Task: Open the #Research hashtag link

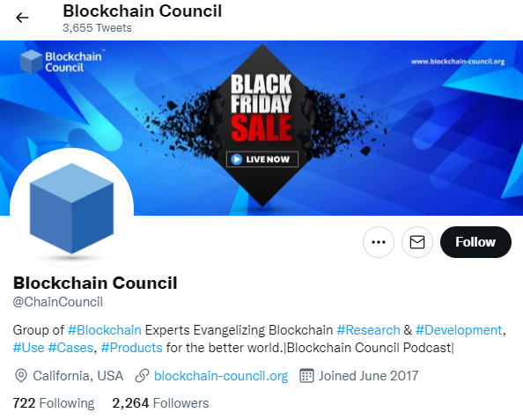Action: (368, 330)
